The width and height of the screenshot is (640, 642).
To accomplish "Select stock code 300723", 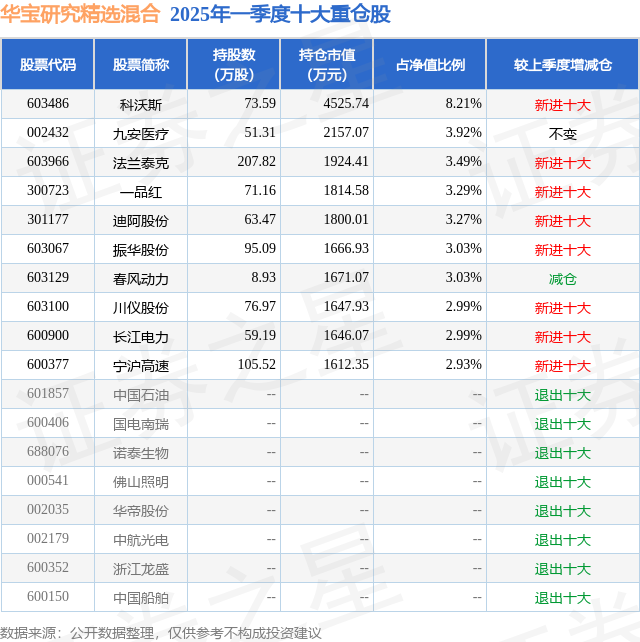I will pyautogui.click(x=48, y=191).
